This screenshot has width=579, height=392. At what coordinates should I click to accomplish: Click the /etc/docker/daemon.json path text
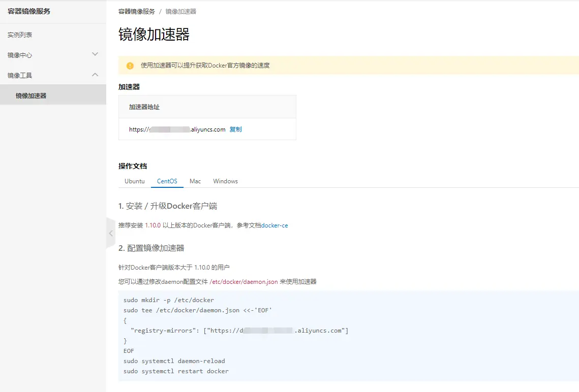(x=243, y=281)
